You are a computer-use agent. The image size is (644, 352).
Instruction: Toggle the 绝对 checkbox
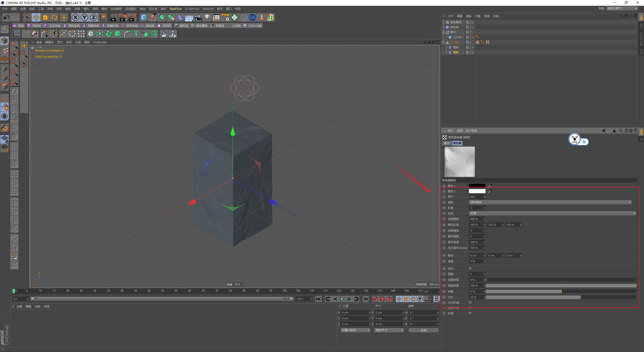(x=470, y=268)
